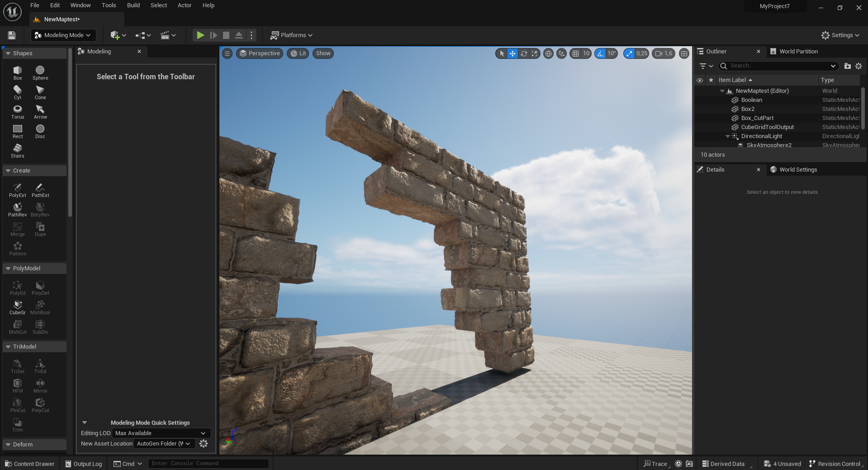
Task: Activate the PathExt tool
Action: pos(40,190)
